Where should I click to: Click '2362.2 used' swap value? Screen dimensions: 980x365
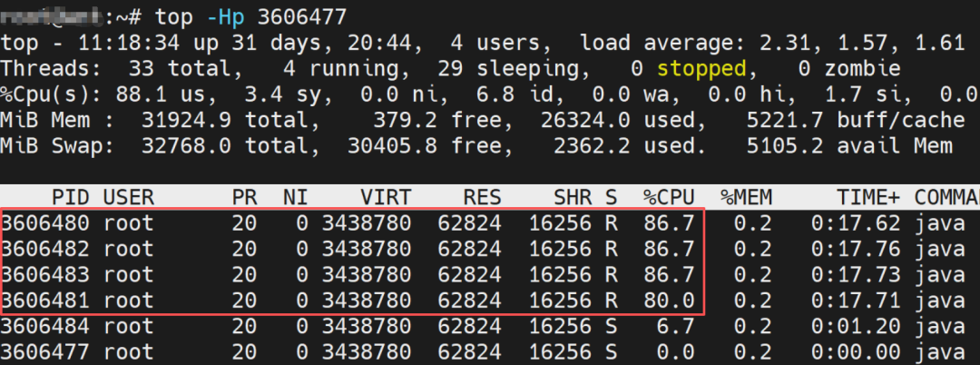(623, 146)
